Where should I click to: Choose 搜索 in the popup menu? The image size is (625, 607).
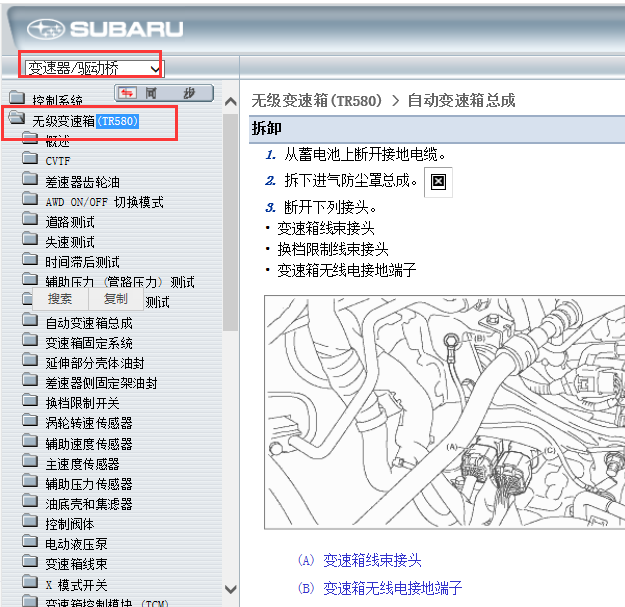pyautogui.click(x=60, y=299)
